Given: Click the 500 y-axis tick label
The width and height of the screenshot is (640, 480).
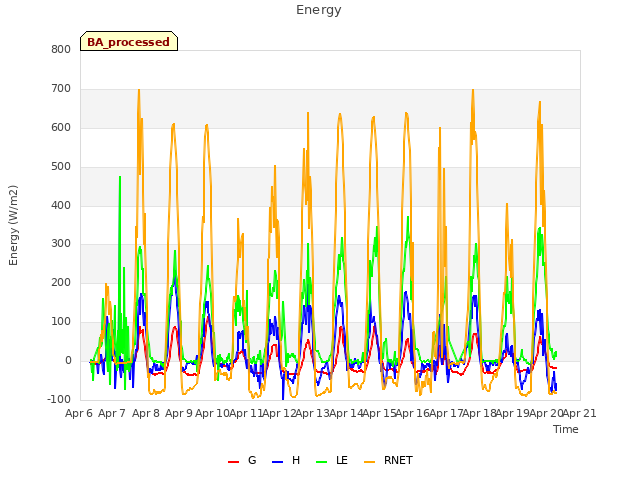Looking at the screenshot, I should 61,167.
